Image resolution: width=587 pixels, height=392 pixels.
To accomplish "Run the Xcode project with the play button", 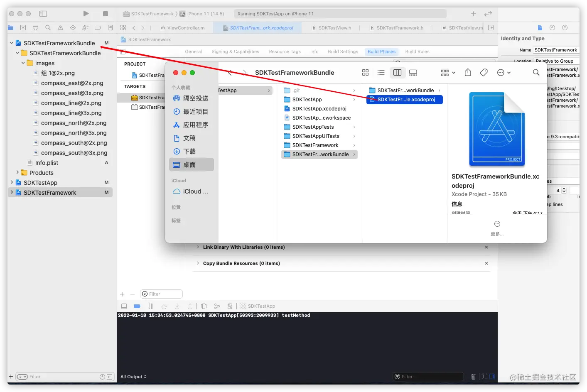I will pyautogui.click(x=86, y=14).
